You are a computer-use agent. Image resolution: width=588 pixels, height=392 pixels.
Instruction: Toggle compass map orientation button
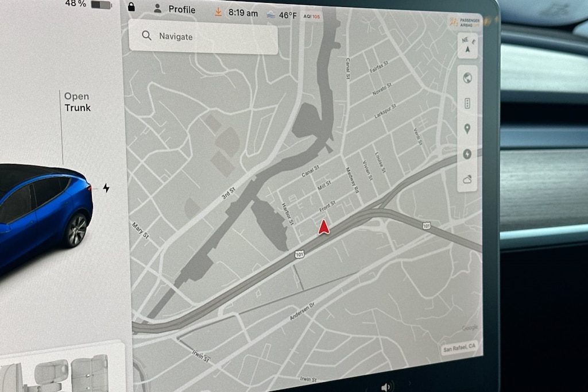[x=469, y=47]
